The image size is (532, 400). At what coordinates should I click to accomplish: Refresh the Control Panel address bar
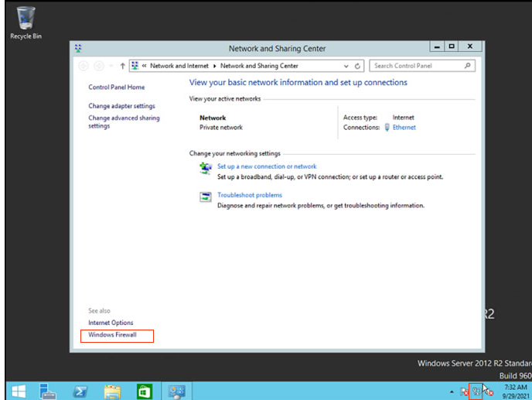[357, 67]
